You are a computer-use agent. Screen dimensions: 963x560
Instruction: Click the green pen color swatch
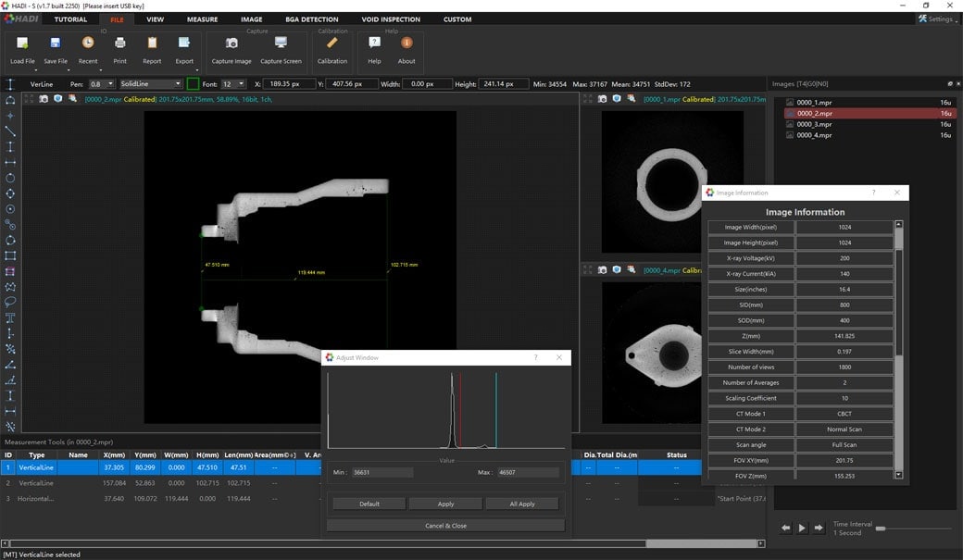191,83
